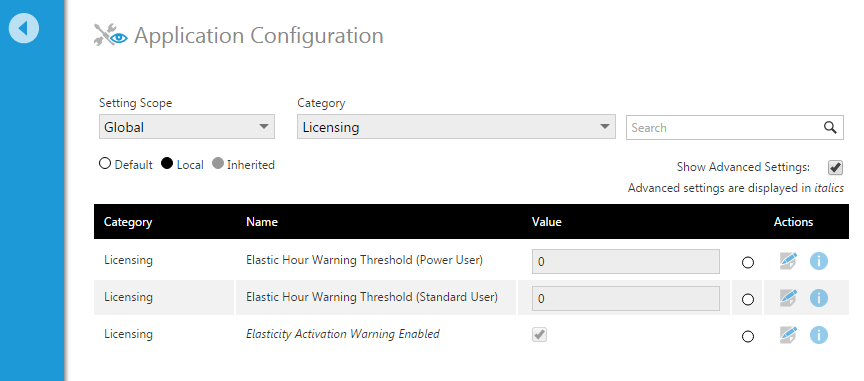Show info for the Power User threshold
The width and height of the screenshot is (864, 381).
coord(819,261)
